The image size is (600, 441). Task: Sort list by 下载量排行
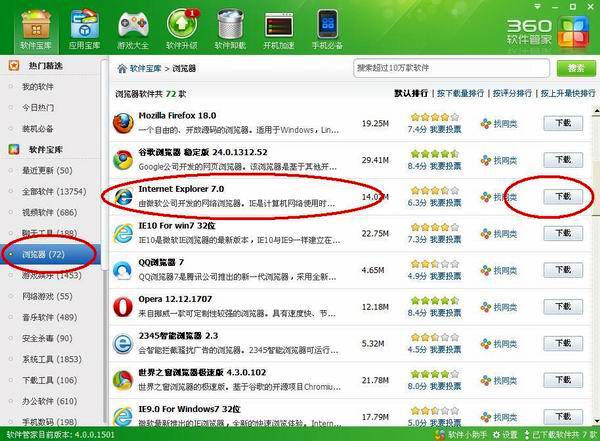pyautogui.click(x=445, y=93)
